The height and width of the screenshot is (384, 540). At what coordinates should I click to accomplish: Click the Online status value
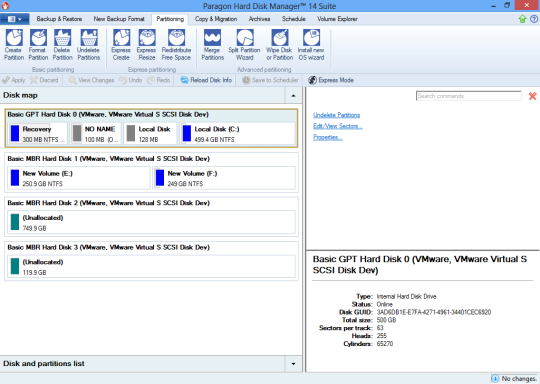[385, 304]
